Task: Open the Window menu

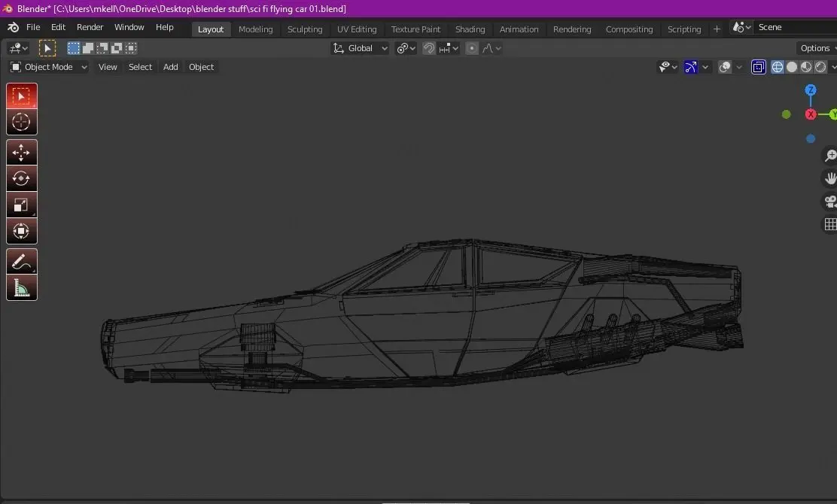Action: click(129, 27)
